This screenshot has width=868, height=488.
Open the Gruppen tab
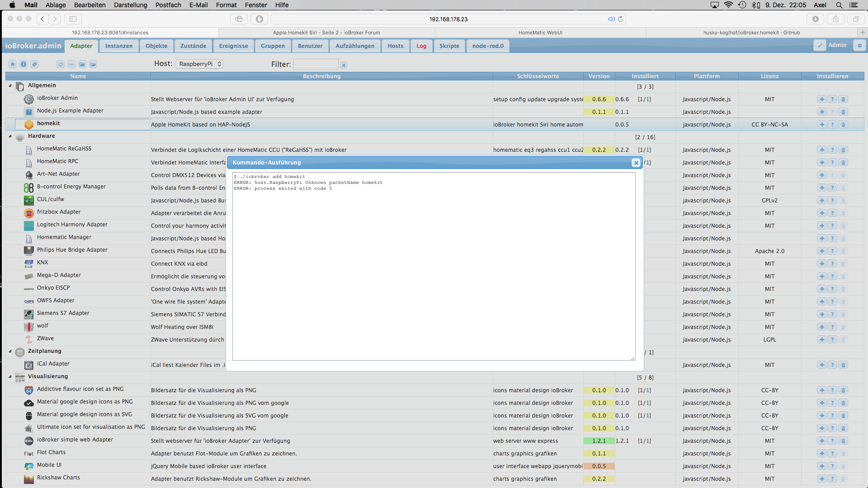pyautogui.click(x=273, y=46)
